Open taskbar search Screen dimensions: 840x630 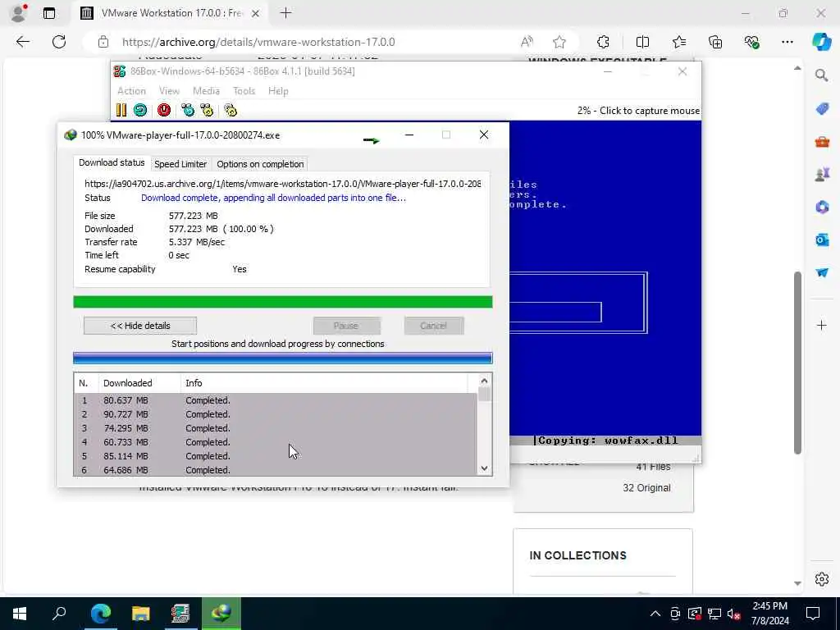tap(59, 614)
